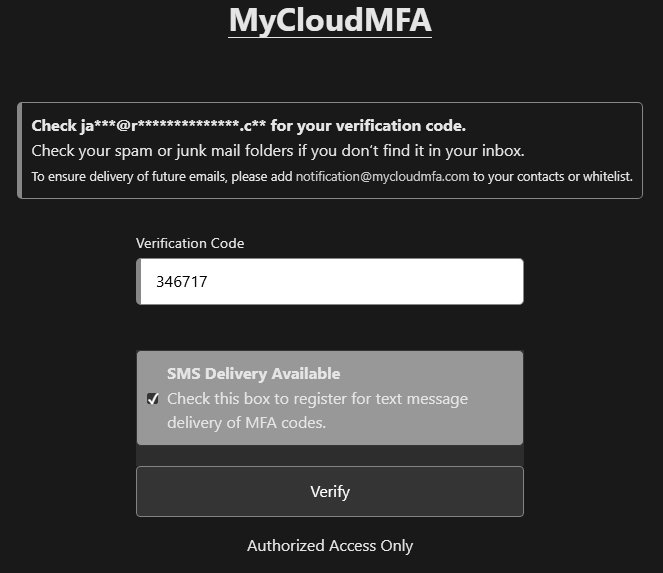
Task: Click "delivery of MFA codes" text line
Action: pos(246,423)
